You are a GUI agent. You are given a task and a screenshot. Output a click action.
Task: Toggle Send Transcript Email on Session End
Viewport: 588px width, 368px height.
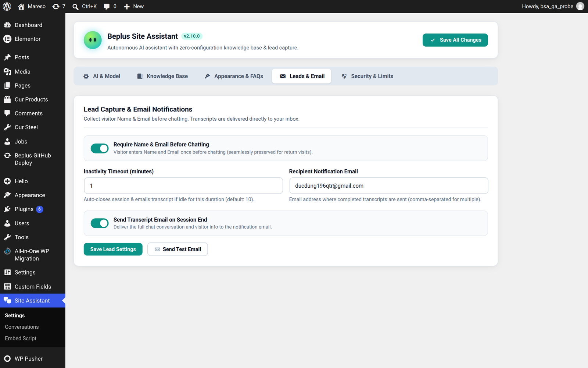(x=100, y=223)
